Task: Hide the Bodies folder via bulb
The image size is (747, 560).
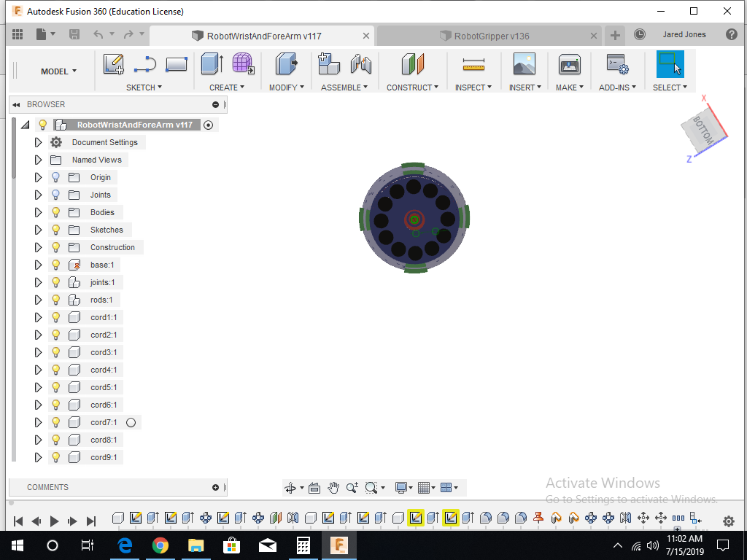Action: (x=55, y=212)
